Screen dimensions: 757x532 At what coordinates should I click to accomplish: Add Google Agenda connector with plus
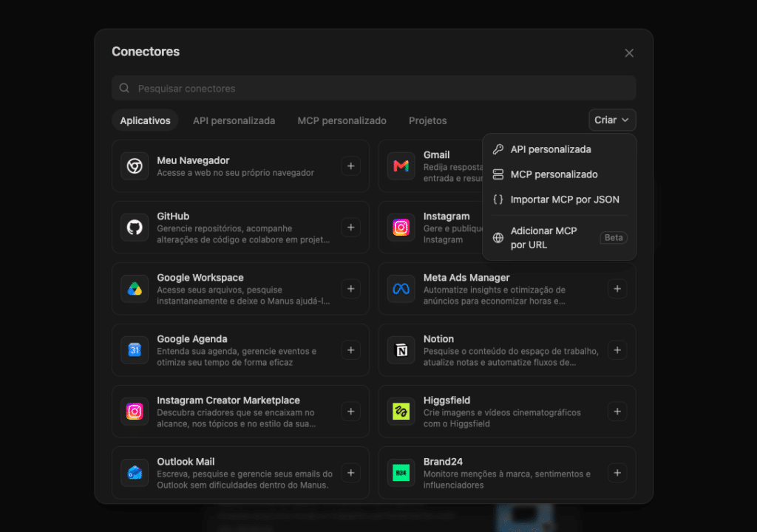pos(351,350)
